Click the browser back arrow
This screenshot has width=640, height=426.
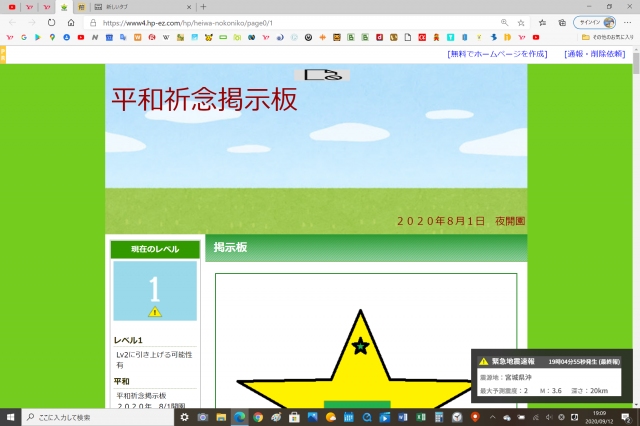click(x=11, y=22)
